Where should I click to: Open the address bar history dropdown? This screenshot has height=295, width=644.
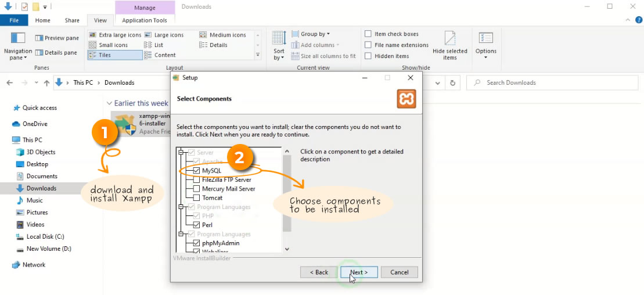point(438,82)
